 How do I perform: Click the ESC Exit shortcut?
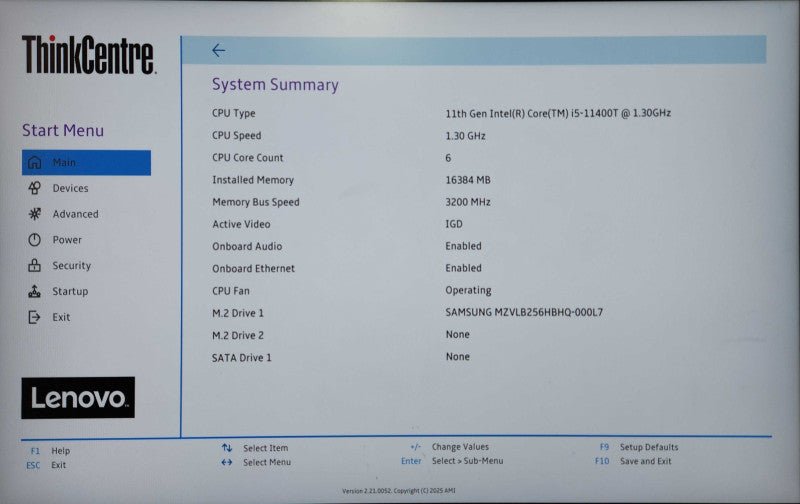46,465
